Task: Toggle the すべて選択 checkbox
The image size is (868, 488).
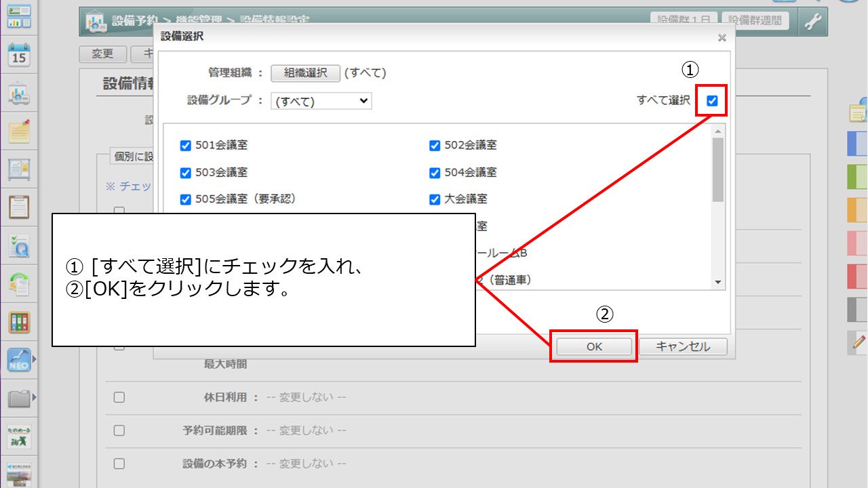Action: point(712,101)
